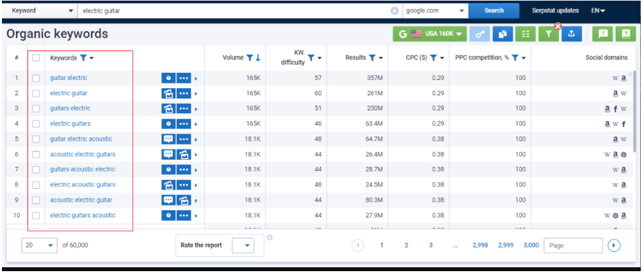The image size is (644, 275).
Task: Click three-dots icon in 'electric guitars acoustic' row
Action: click(184, 215)
